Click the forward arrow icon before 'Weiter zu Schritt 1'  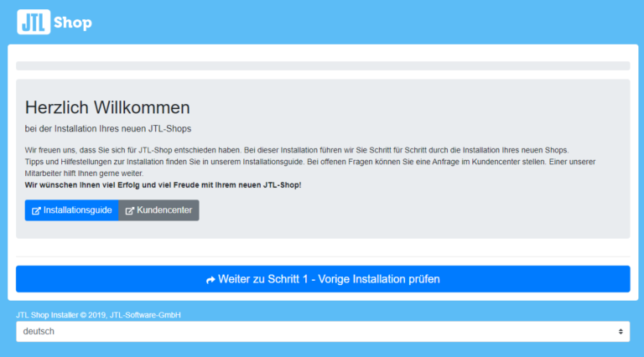pos(210,279)
